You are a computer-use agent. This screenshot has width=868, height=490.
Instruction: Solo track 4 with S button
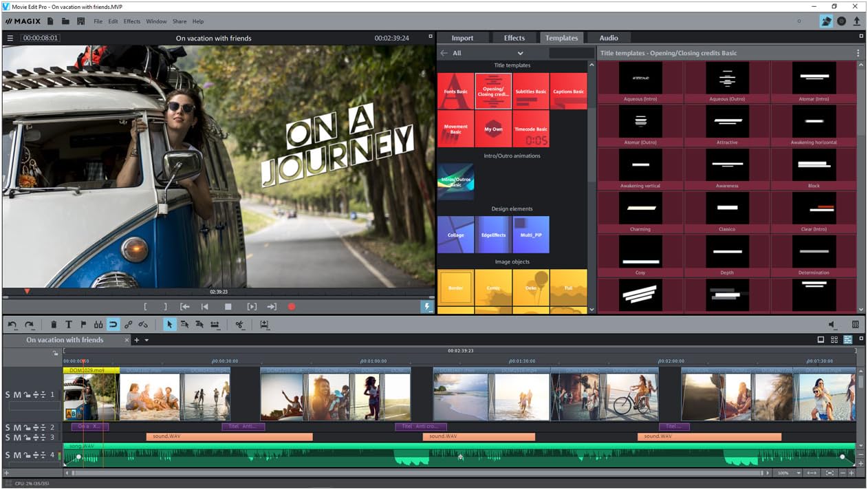[x=8, y=455]
